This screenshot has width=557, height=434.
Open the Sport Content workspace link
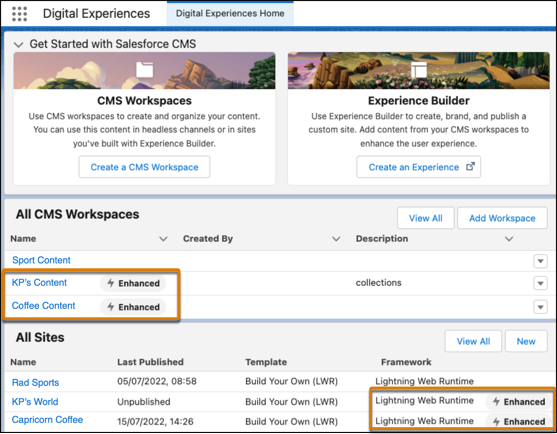[x=41, y=260]
